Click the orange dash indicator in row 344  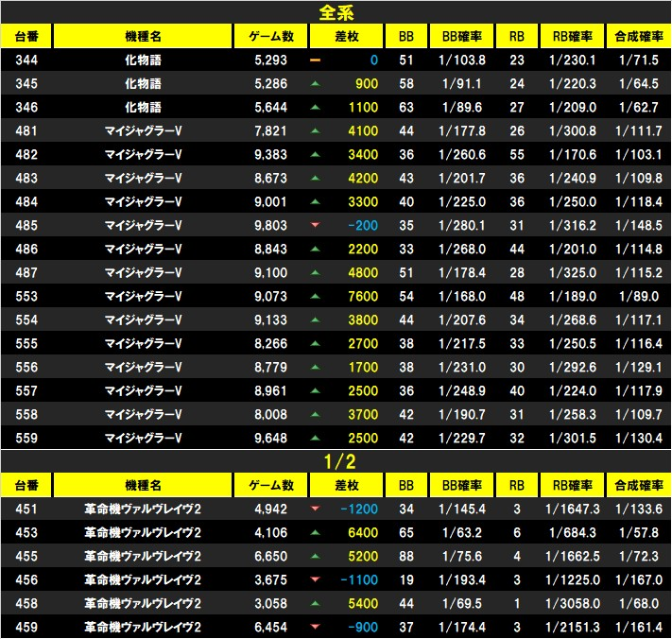(315, 60)
